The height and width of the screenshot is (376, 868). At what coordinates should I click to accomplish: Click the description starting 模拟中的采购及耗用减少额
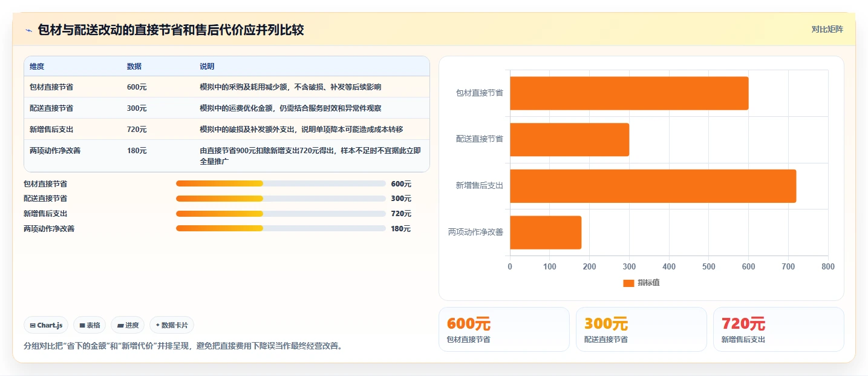pos(290,87)
